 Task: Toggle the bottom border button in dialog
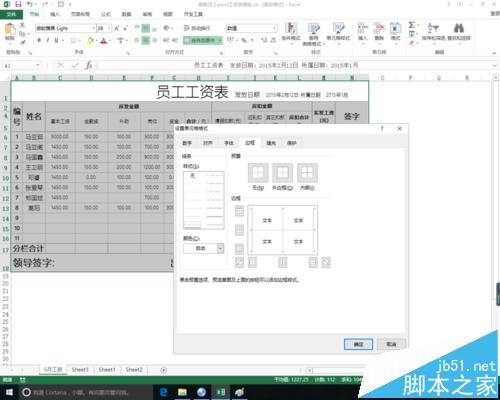pyautogui.click(x=239, y=249)
